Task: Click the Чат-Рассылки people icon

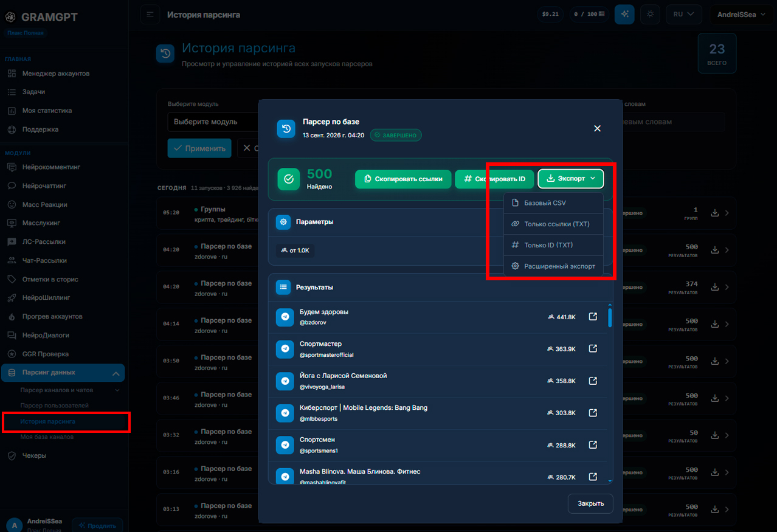Action: click(12, 261)
